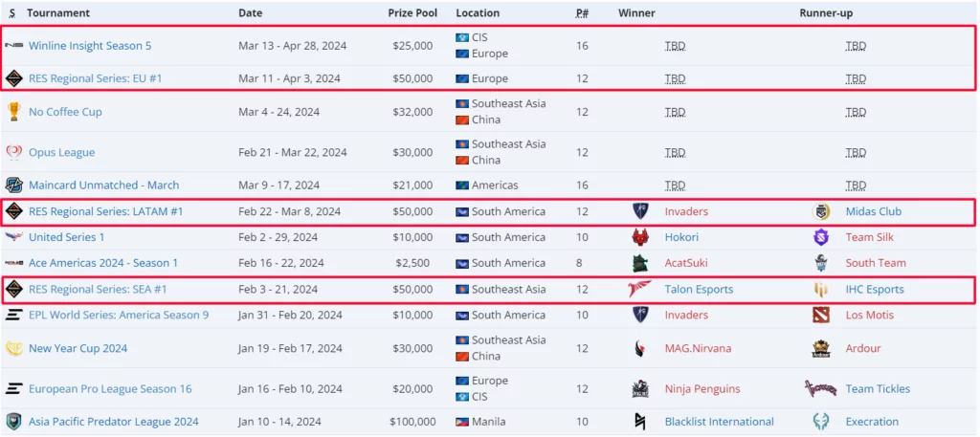Sort by the Prize Pool column header
The height and width of the screenshot is (437, 980).
(x=413, y=13)
